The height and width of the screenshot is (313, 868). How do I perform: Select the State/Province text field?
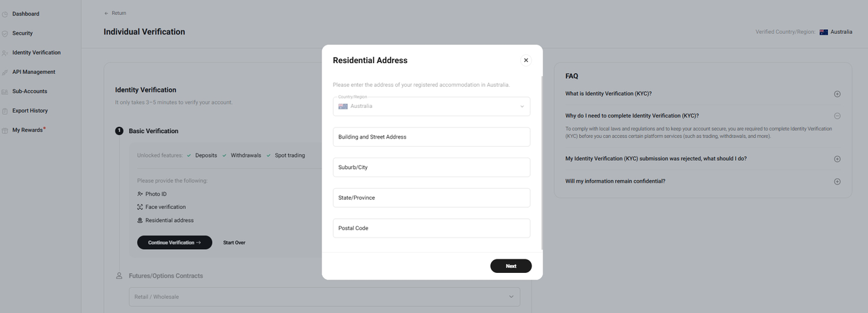click(431, 198)
